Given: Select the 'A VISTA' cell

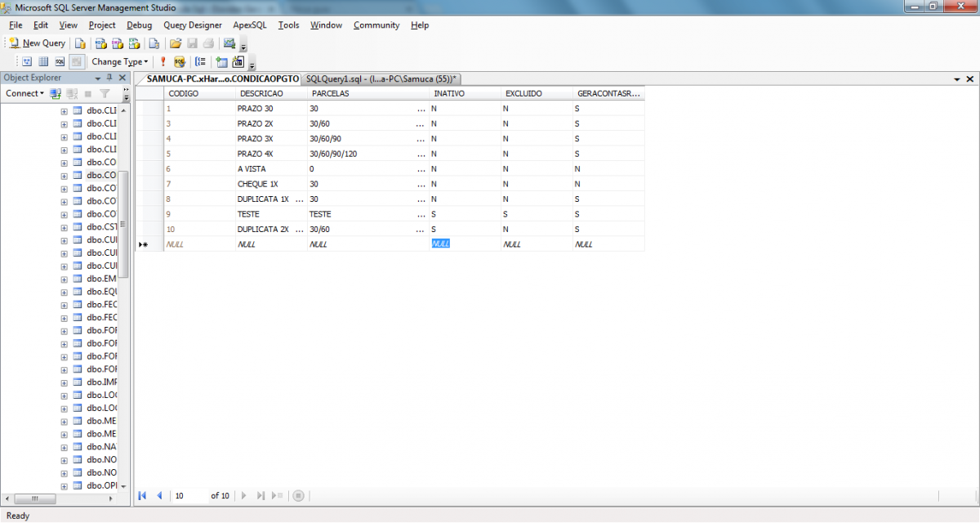Looking at the screenshot, I should tap(271, 169).
